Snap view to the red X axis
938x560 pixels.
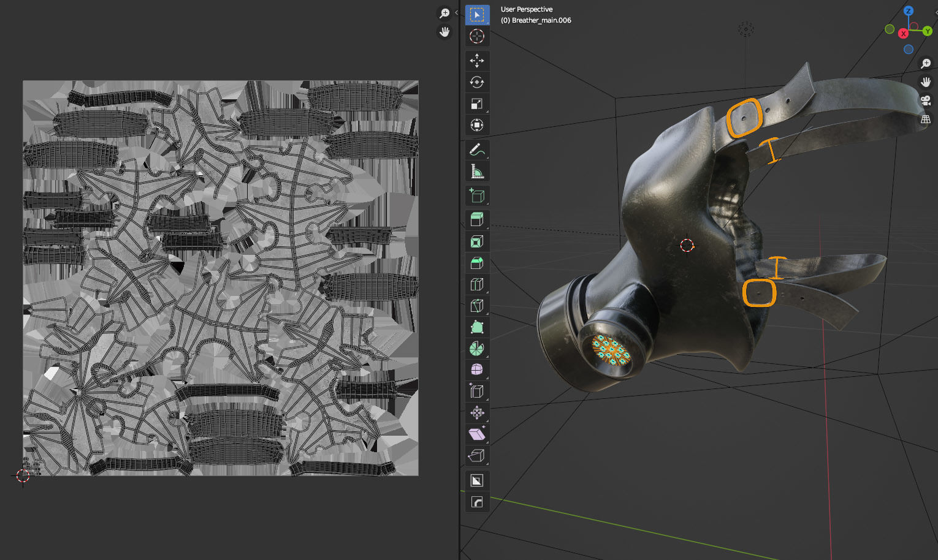click(x=903, y=34)
